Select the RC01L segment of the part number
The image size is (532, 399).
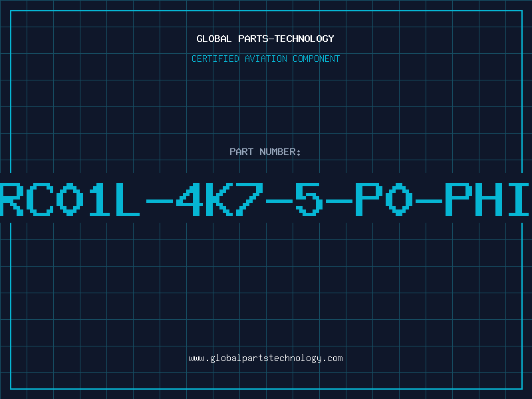pos(70,199)
